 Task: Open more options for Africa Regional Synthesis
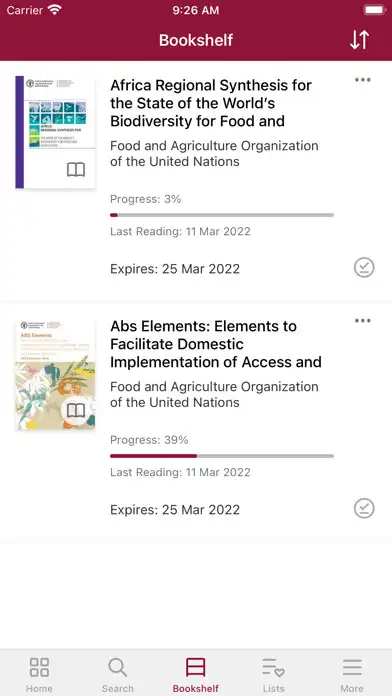coord(363,80)
